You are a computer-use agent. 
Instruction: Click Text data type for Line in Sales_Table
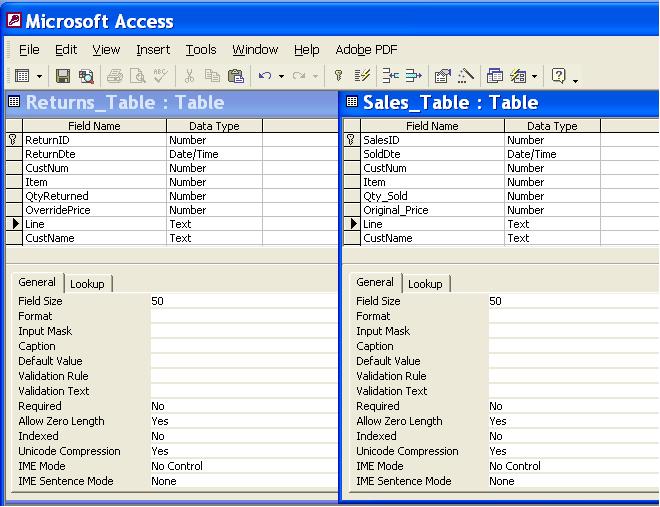[552, 224]
